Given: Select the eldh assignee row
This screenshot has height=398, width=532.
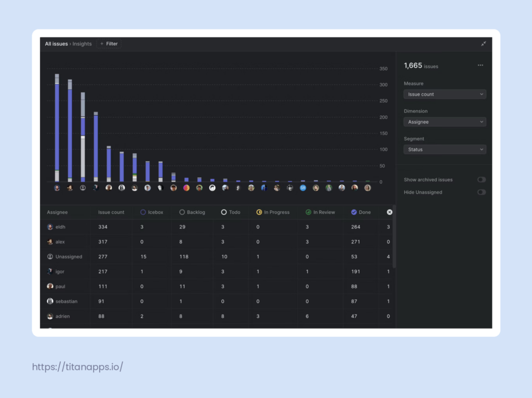Looking at the screenshot, I should pyautogui.click(x=217, y=227).
